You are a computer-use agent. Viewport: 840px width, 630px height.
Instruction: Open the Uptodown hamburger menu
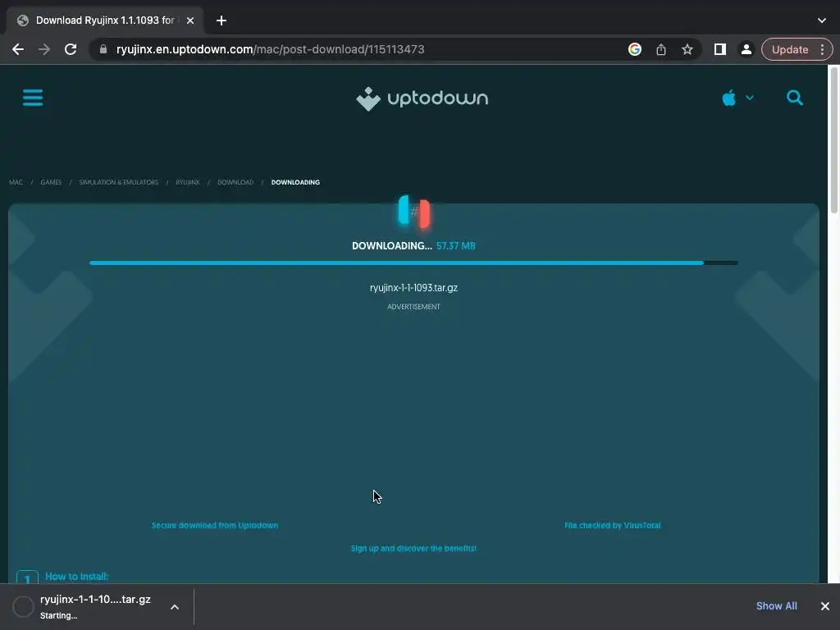point(33,98)
